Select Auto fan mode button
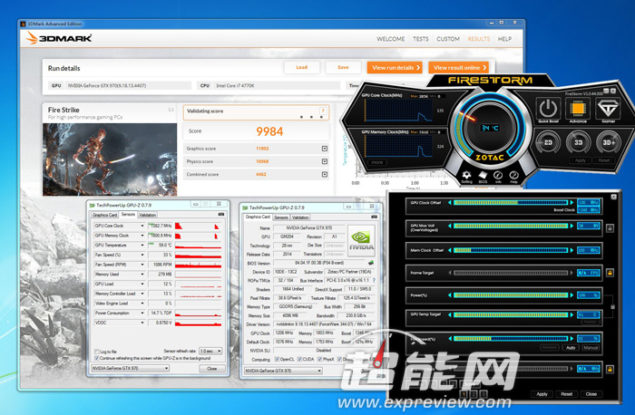 click(571, 348)
